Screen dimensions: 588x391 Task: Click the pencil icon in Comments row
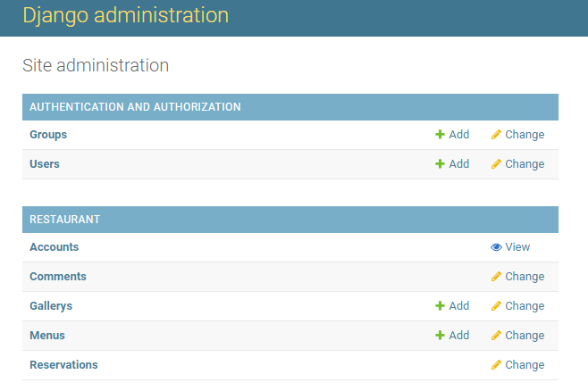[x=496, y=277]
